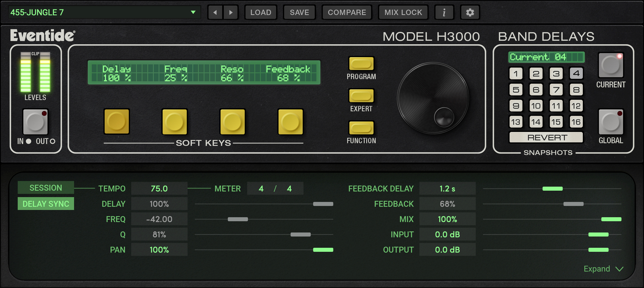Select the PROGRAM yellow button
This screenshot has height=288, width=644.
pos(361,64)
